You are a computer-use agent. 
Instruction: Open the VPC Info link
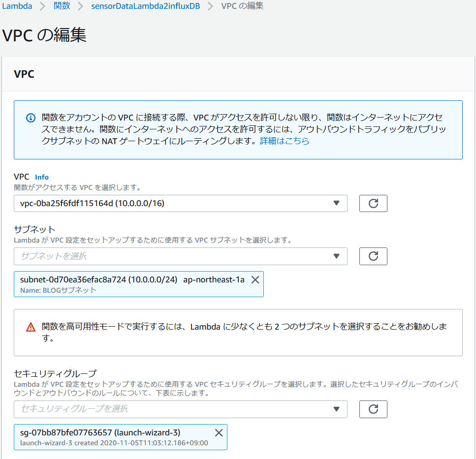[41, 177]
